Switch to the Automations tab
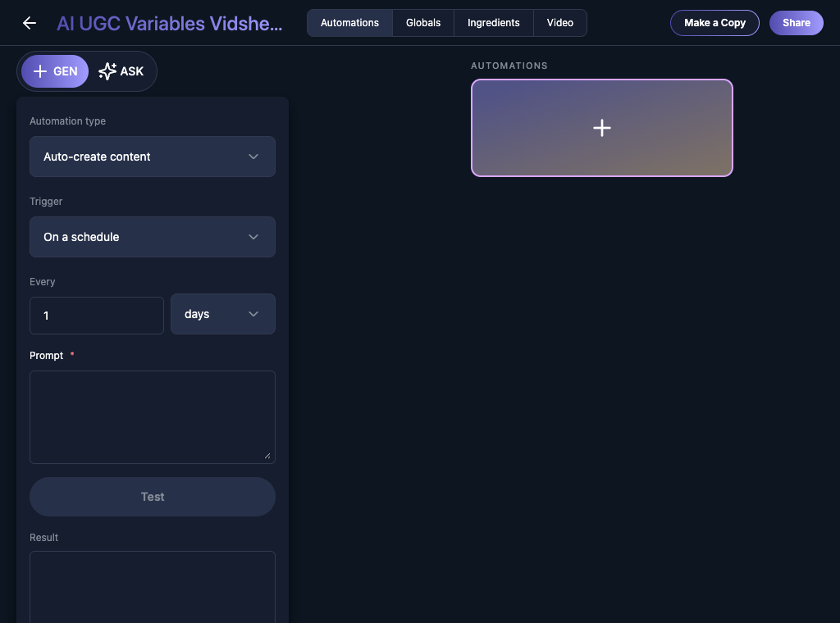The height and width of the screenshot is (623, 840). point(349,23)
